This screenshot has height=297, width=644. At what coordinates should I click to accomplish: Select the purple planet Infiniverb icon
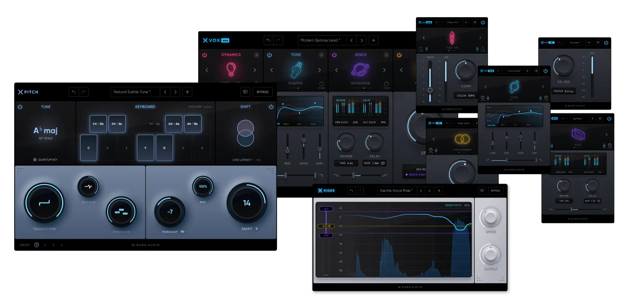(x=360, y=70)
